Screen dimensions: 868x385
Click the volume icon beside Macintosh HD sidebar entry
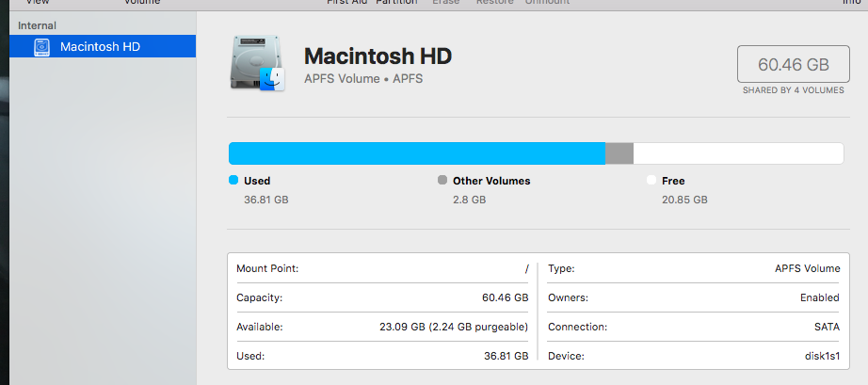[x=41, y=46]
